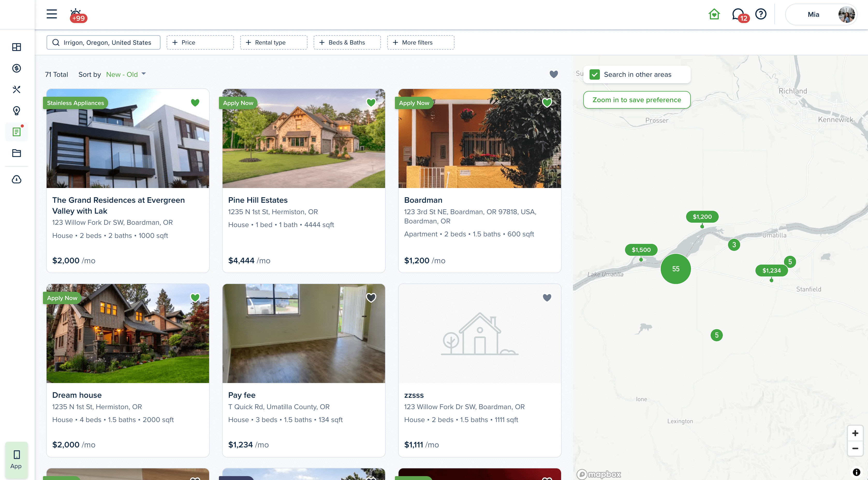Open the dollar payments icon in sidebar
The image size is (868, 480).
coord(17,68)
